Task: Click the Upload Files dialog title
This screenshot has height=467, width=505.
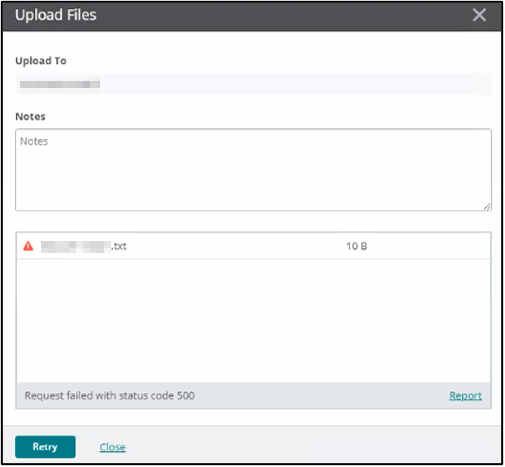Action: point(56,15)
